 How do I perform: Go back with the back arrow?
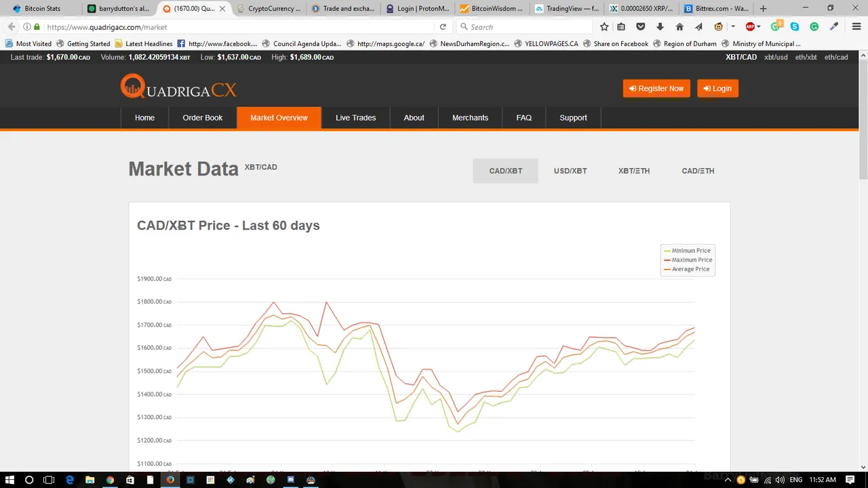pyautogui.click(x=11, y=27)
